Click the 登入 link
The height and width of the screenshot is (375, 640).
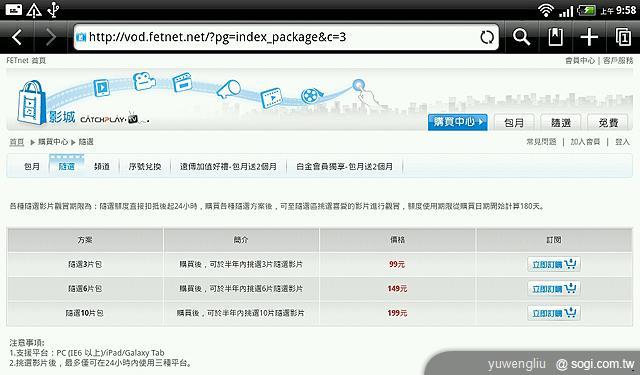pos(622,142)
